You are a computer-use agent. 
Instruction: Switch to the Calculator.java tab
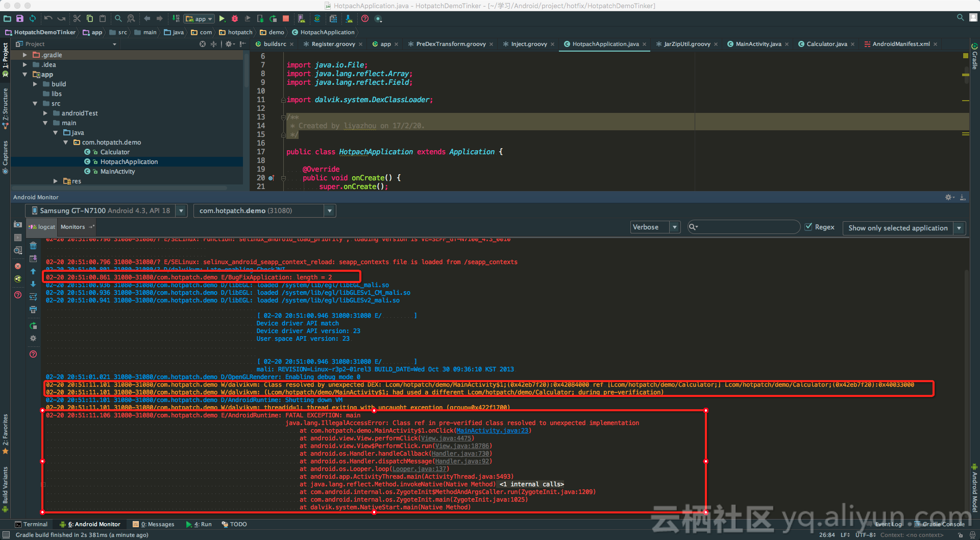coord(826,44)
